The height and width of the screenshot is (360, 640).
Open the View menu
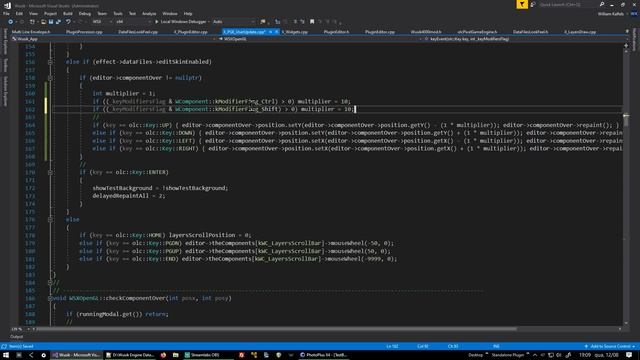33,13
